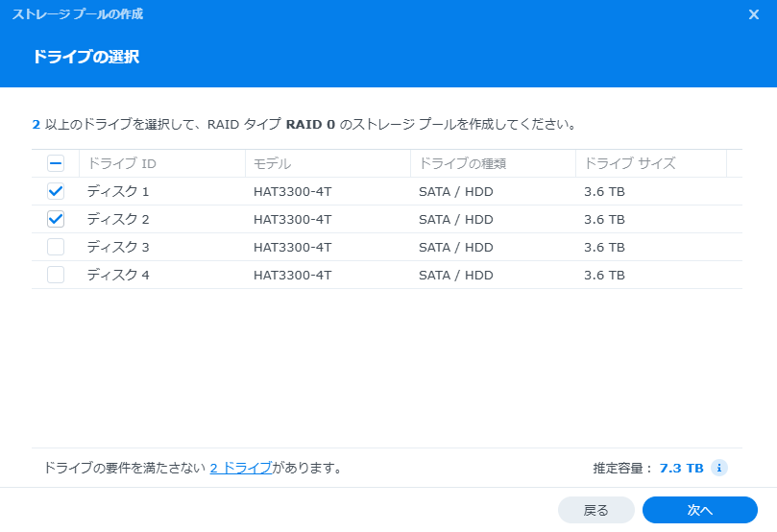This screenshot has width=777, height=532.
Task: Click the estimated capacity info icon
Action: (718, 468)
